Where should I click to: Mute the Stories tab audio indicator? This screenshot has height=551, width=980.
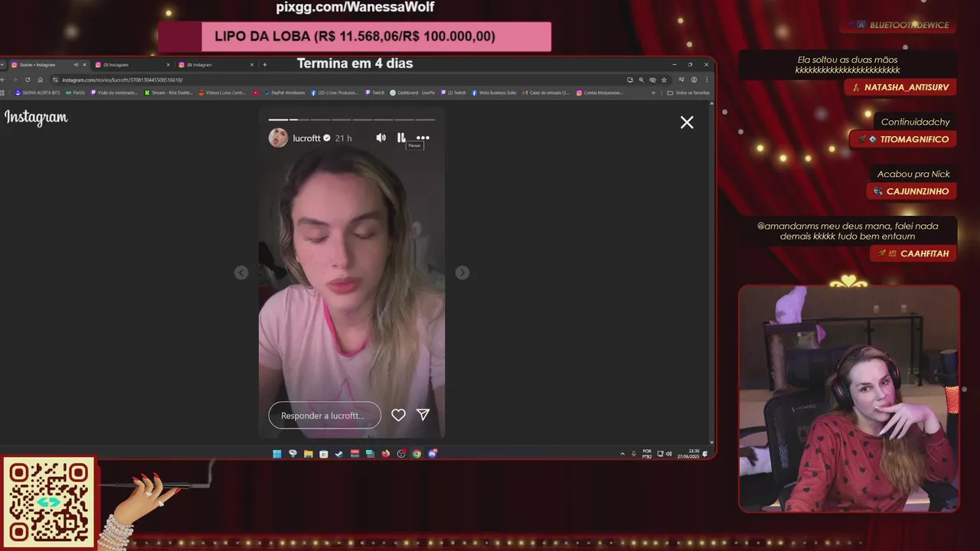pos(76,65)
